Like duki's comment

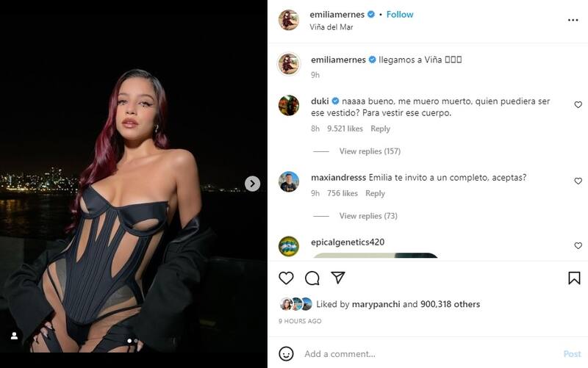[578, 105]
